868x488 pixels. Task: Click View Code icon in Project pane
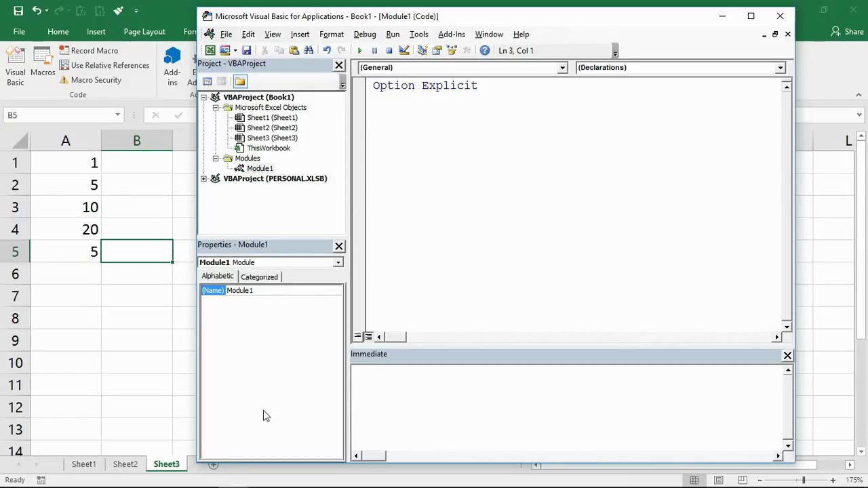208,81
